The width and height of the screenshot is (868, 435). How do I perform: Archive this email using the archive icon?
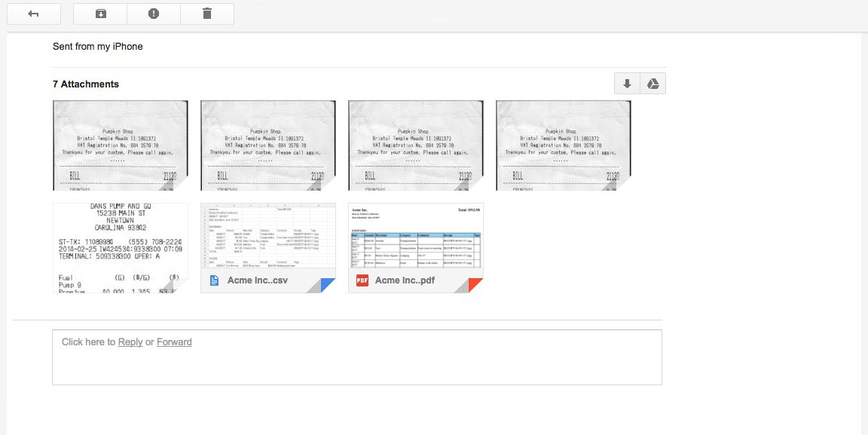[100, 14]
